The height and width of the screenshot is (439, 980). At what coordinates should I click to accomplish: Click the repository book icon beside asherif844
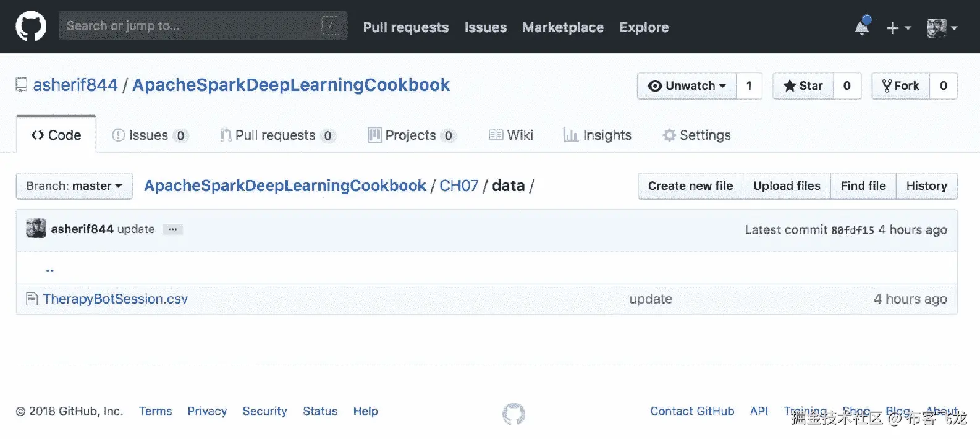pos(22,85)
